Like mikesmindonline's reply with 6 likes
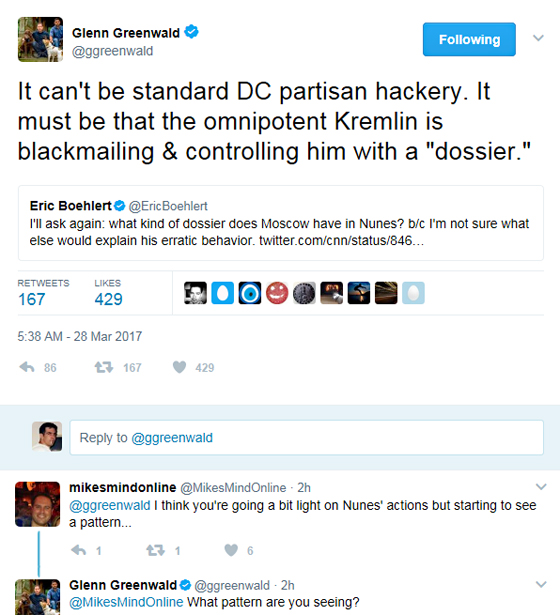The height and width of the screenshot is (615, 560). [231, 550]
